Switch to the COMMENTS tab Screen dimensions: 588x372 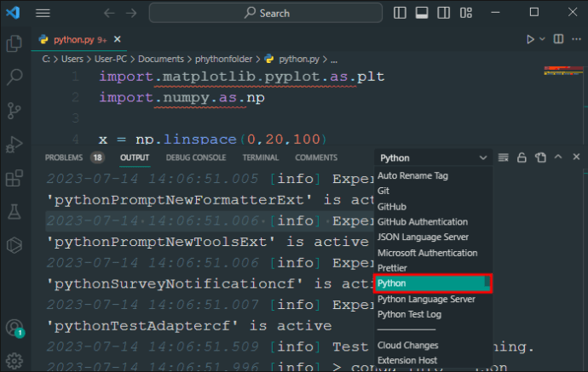316,157
